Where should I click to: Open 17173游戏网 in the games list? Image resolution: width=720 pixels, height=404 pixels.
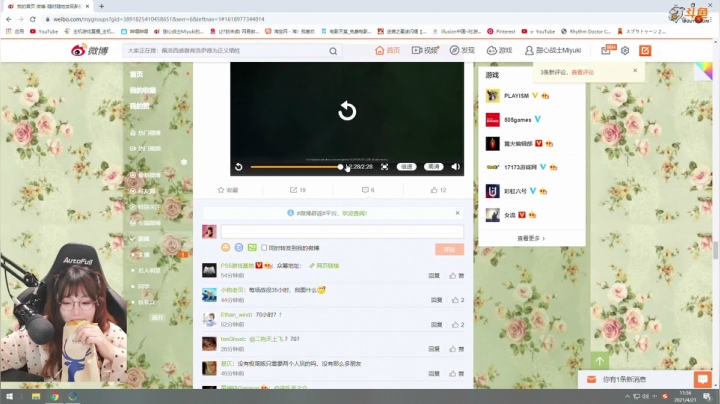[520, 167]
